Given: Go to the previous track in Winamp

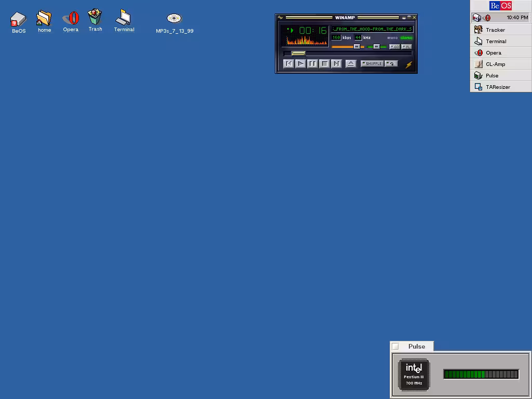Looking at the screenshot, I should pos(288,64).
